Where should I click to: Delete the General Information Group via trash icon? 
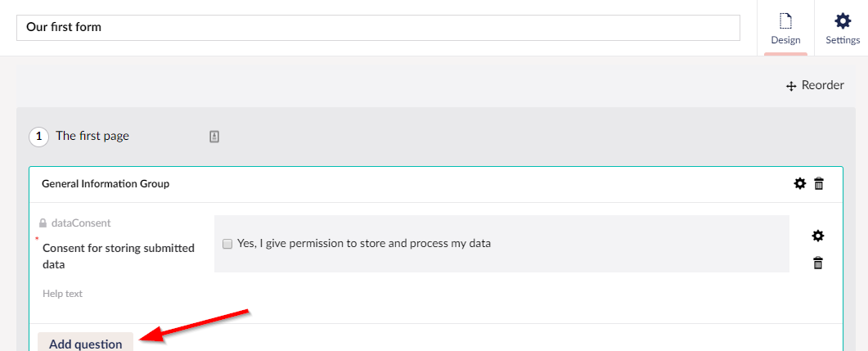pyautogui.click(x=819, y=184)
